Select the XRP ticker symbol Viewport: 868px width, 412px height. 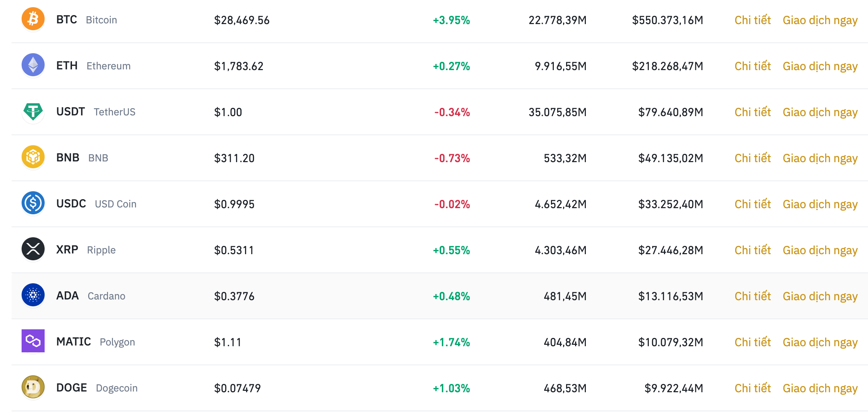tap(67, 250)
